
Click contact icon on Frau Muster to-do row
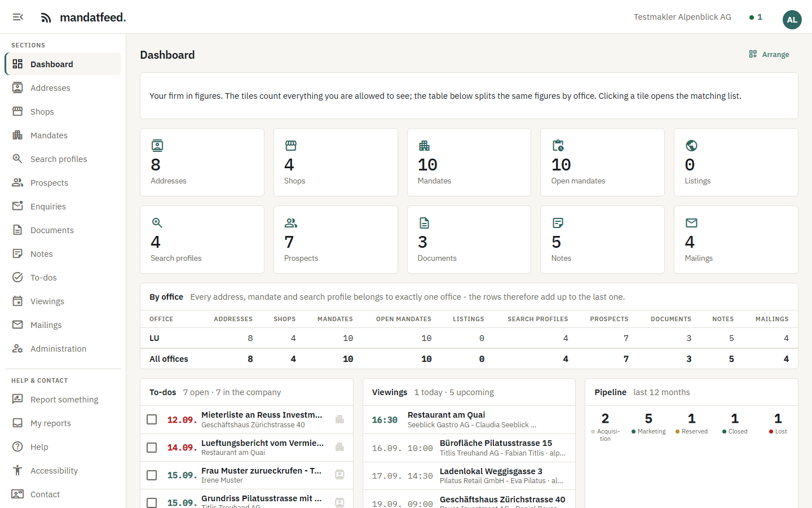339,475
